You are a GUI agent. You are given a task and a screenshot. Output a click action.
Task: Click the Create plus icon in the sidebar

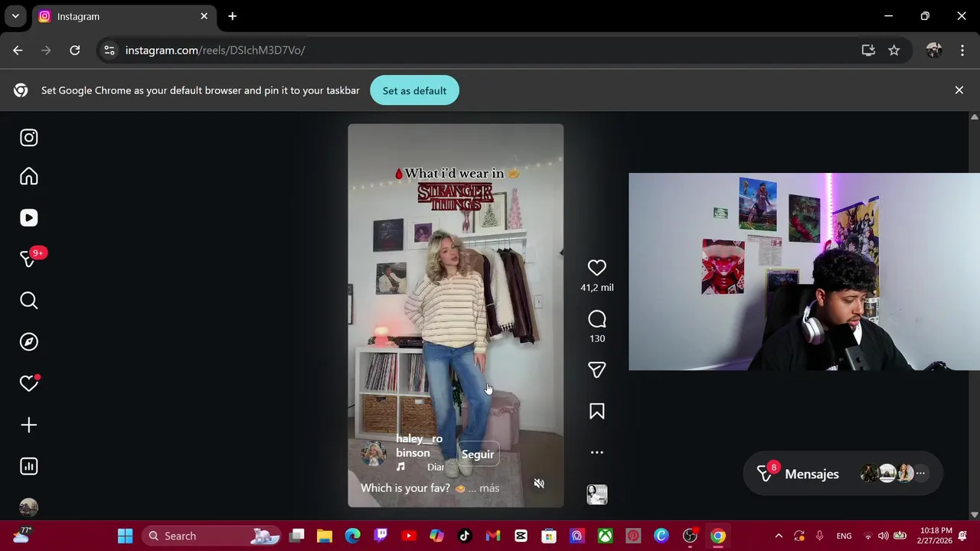tap(28, 425)
